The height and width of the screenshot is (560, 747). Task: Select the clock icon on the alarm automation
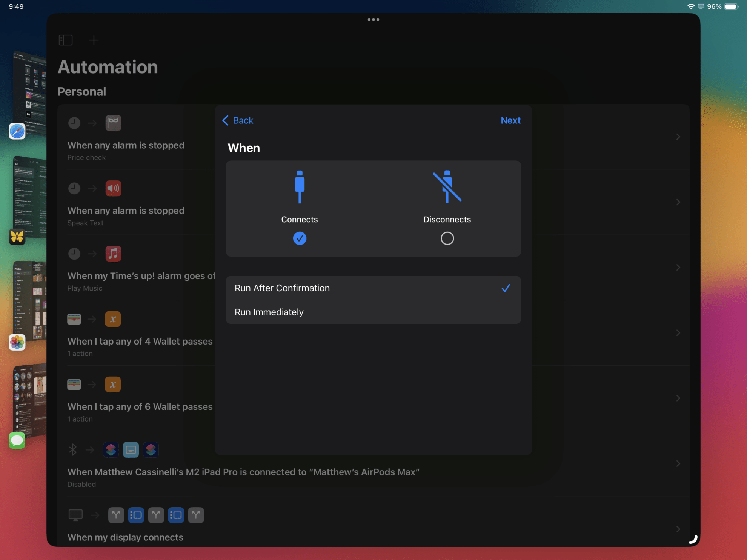pyautogui.click(x=74, y=123)
